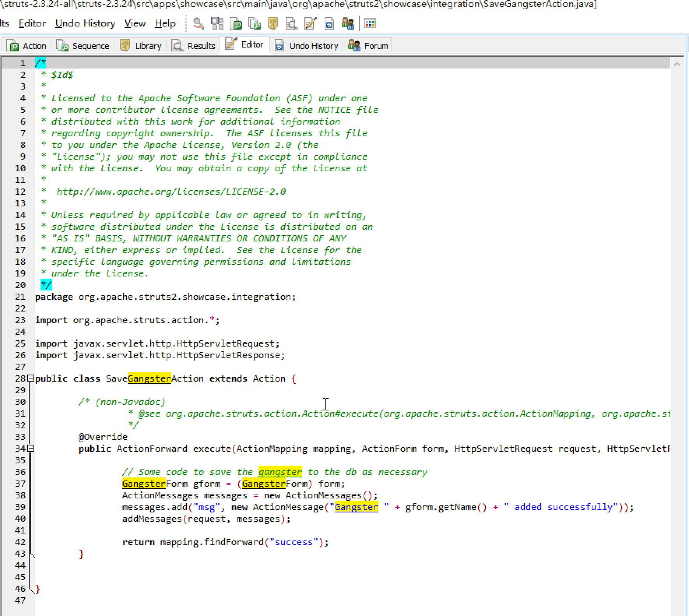The width and height of the screenshot is (689, 616).
Task: Click the cast (GangsterForm) on line 37
Action: click(275, 484)
